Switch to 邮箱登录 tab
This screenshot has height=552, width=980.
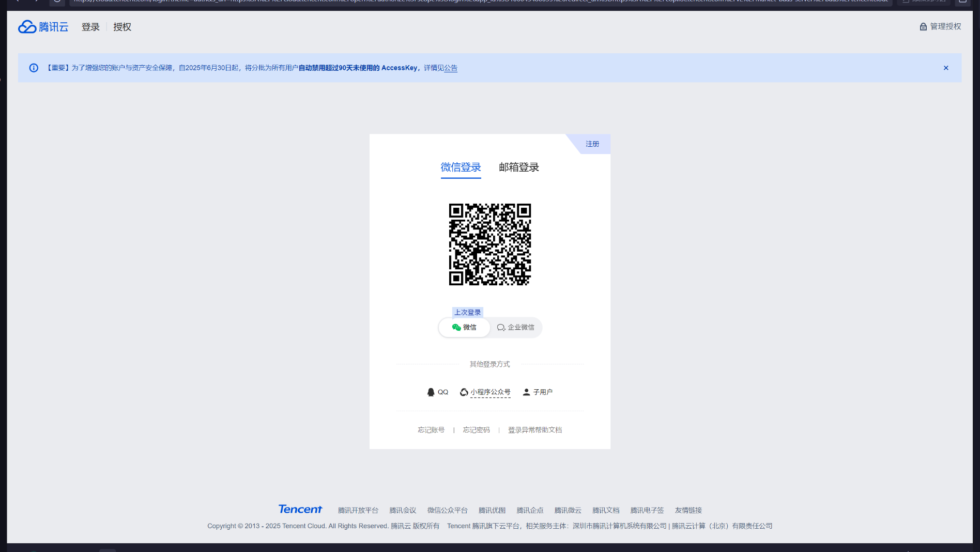(519, 167)
